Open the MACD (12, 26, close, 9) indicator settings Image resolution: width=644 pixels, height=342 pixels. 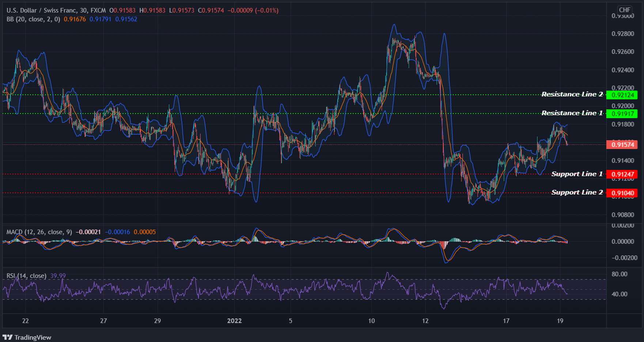coord(40,232)
